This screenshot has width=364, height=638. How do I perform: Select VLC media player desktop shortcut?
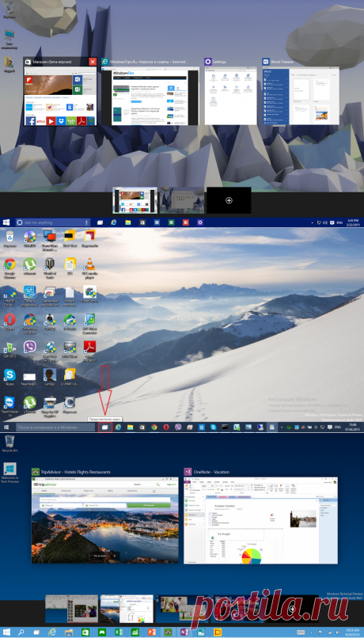(x=89, y=267)
